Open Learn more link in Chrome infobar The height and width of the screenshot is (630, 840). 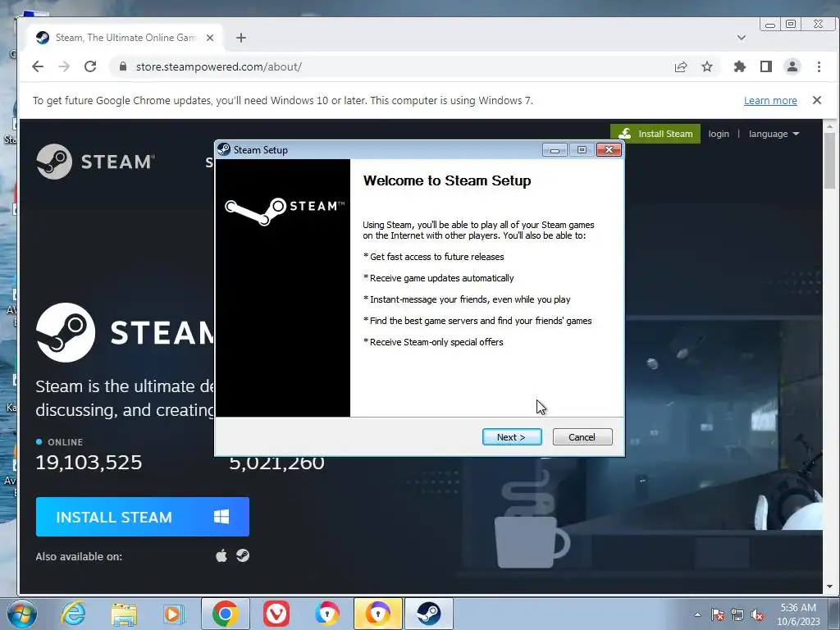pyautogui.click(x=770, y=101)
